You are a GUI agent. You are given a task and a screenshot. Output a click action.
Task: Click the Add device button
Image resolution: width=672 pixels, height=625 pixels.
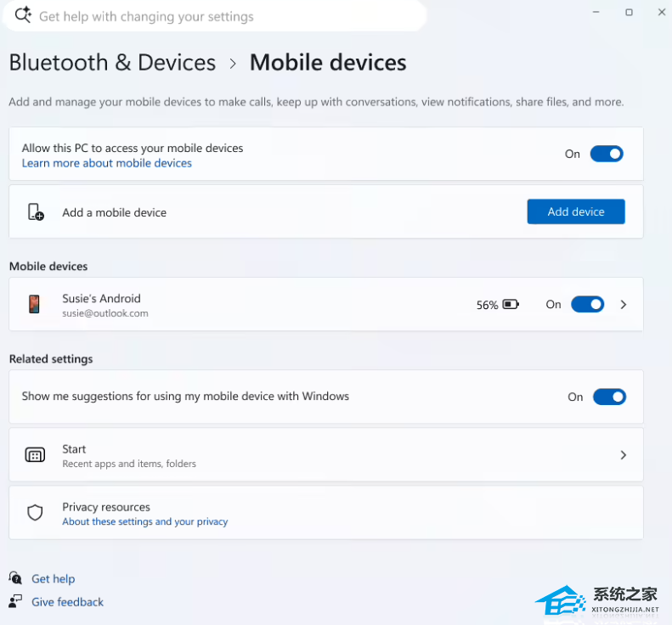pyautogui.click(x=576, y=211)
